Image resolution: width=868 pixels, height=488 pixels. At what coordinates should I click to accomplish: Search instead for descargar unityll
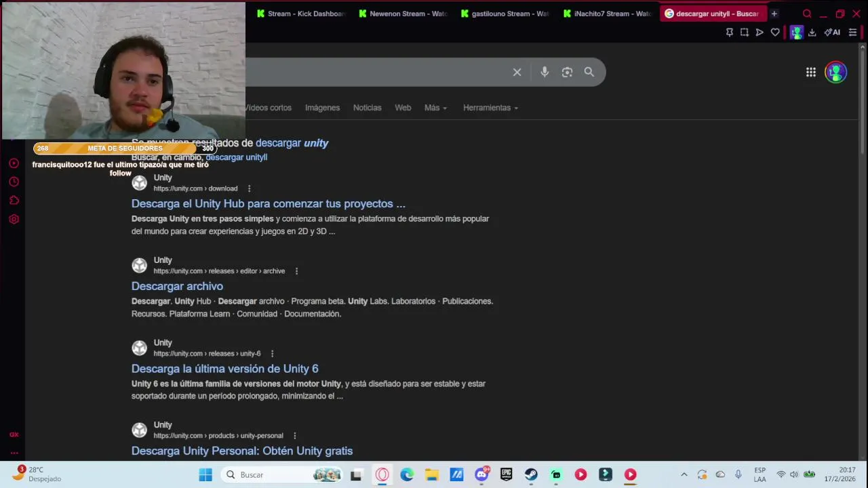tap(237, 157)
